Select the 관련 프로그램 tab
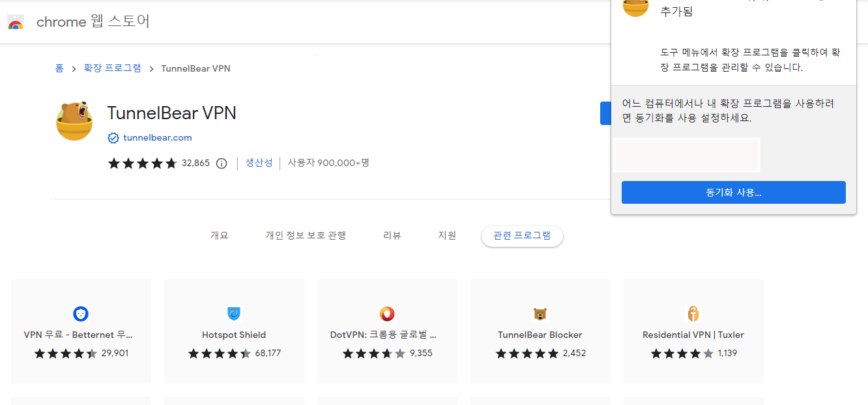868x405 pixels. click(x=522, y=236)
